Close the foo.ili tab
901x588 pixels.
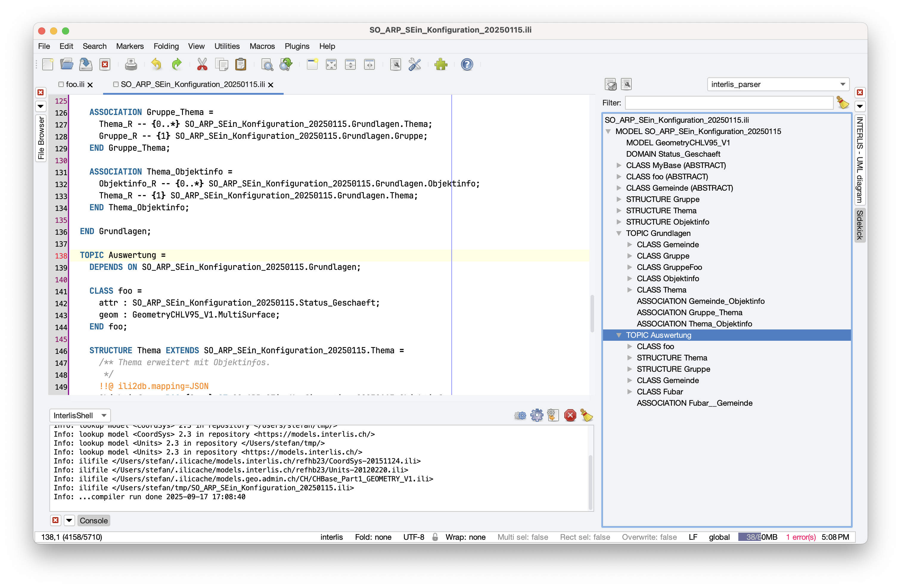(x=90, y=85)
